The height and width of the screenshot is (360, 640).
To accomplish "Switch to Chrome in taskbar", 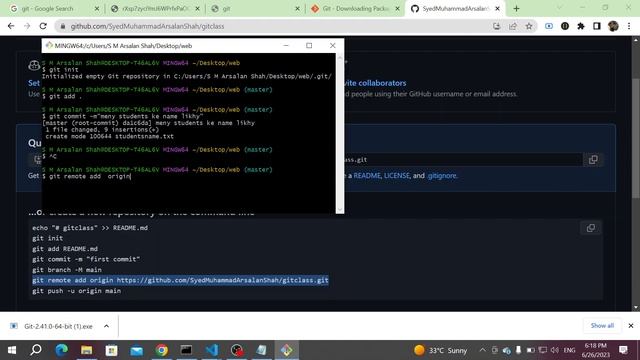I will point(162,350).
